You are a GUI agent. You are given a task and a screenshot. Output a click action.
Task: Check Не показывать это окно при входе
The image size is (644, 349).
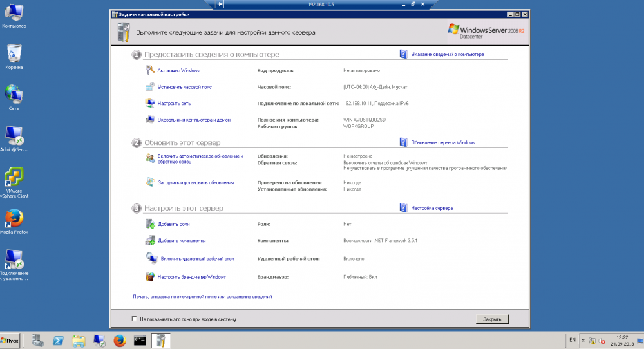click(x=135, y=319)
